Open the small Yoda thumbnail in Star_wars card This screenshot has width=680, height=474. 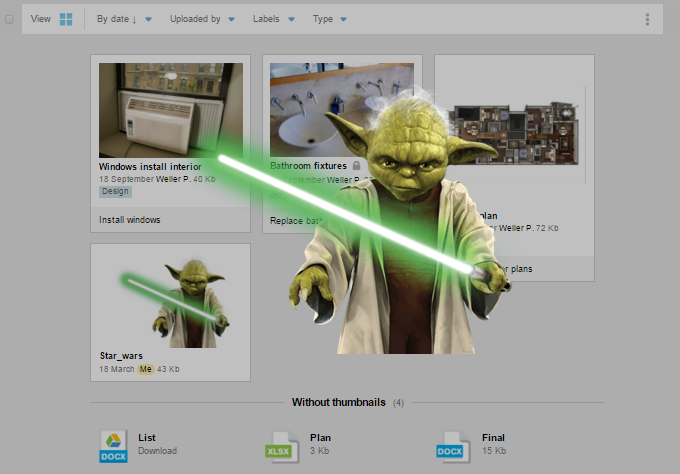point(175,304)
